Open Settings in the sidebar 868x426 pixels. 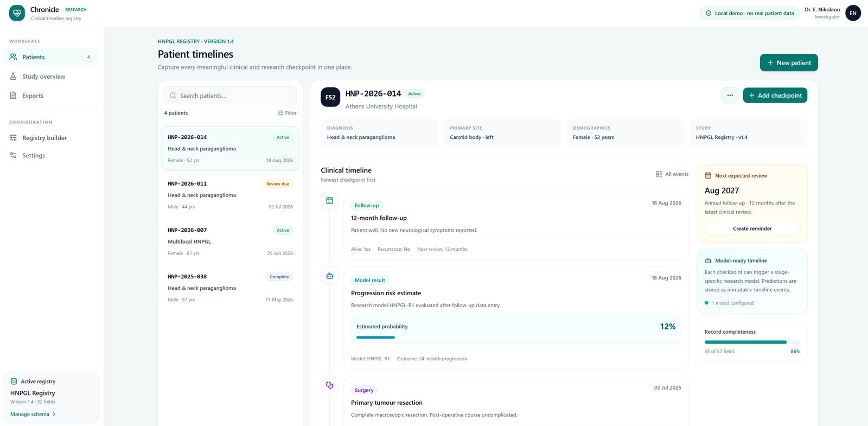coord(52,155)
